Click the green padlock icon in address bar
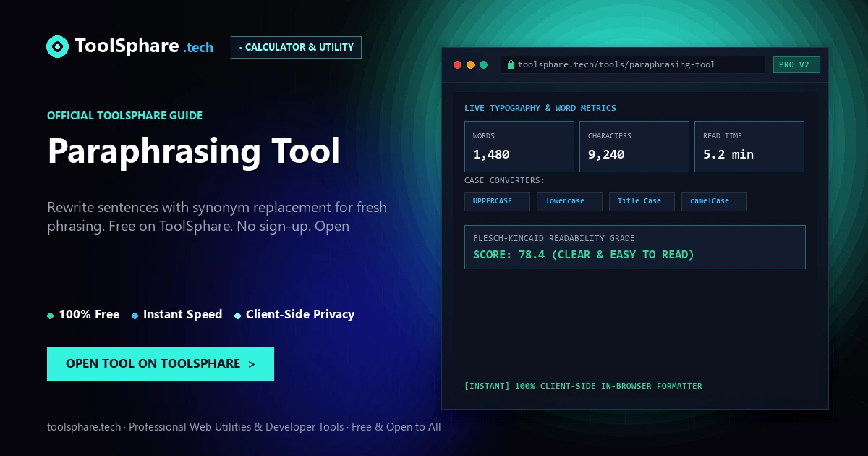Screen dimensions: 868x456 coord(511,64)
